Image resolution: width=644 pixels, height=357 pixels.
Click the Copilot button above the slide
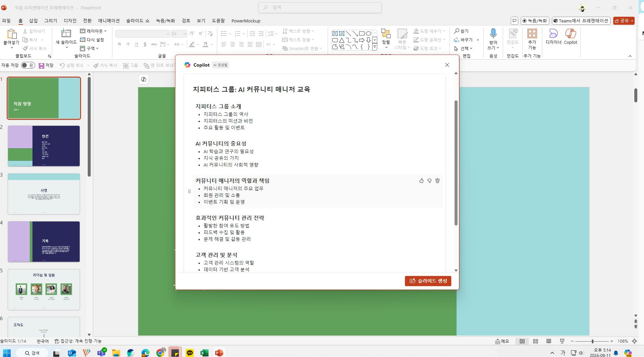click(x=144, y=79)
